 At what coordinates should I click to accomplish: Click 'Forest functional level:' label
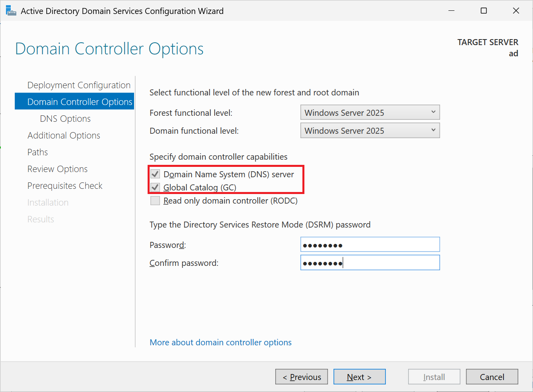coord(191,113)
